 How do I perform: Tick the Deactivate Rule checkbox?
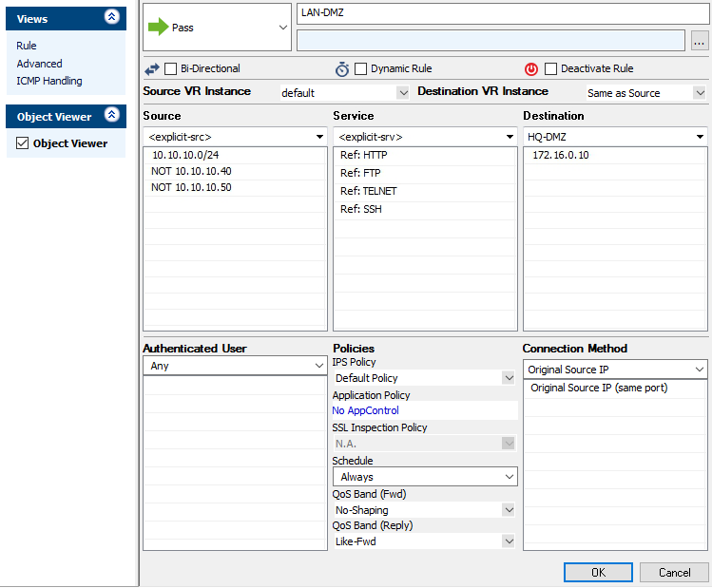point(550,69)
